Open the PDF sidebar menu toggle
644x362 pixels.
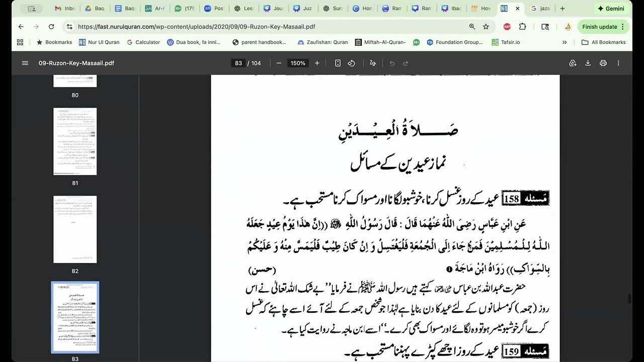pos(25,63)
